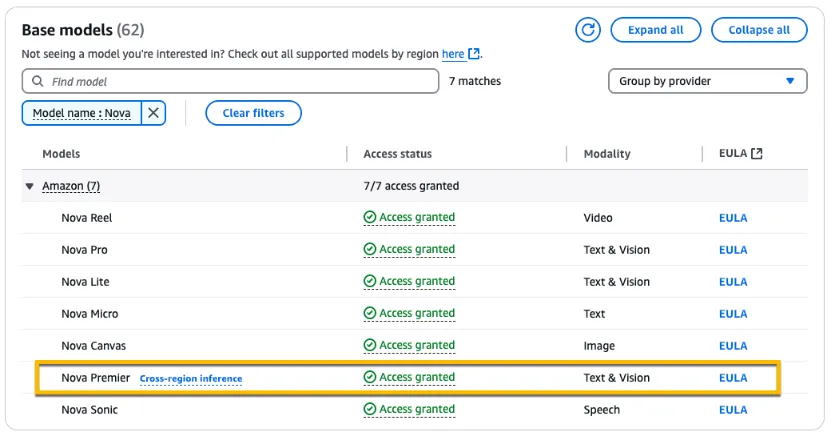Click Access granted status for Nova Canvas
This screenshot has width=832, height=434.
click(409, 345)
